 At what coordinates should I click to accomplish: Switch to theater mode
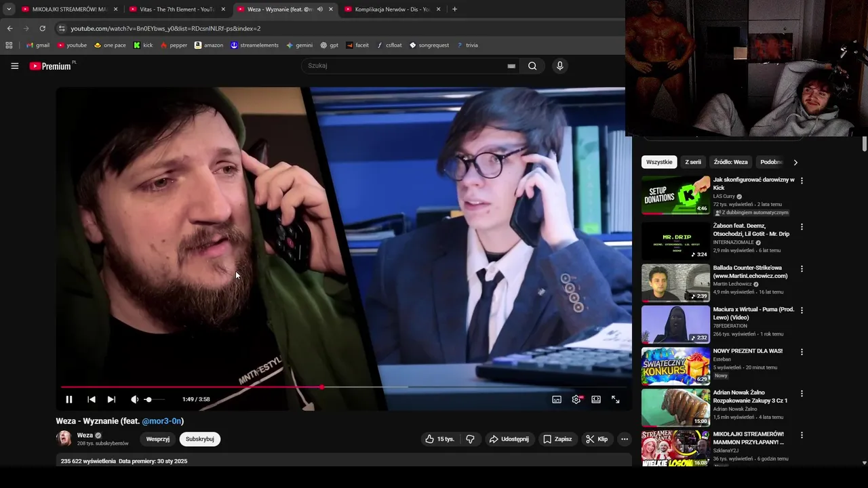click(596, 399)
